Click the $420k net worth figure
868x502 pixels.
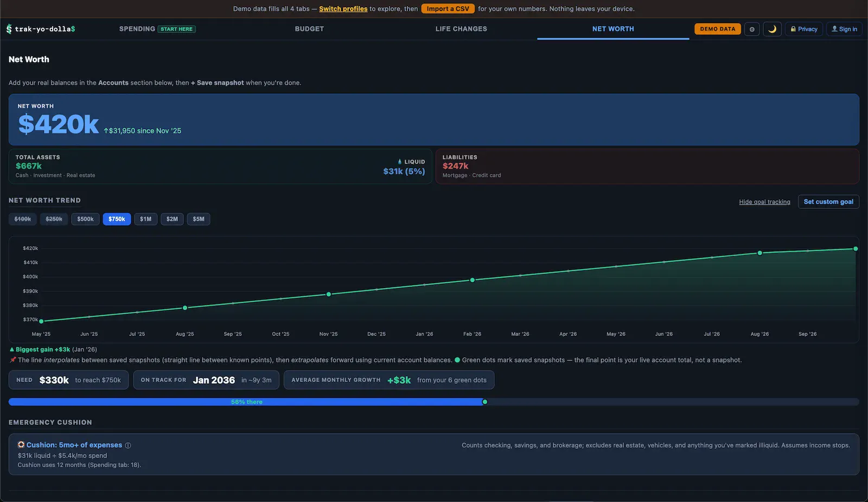pos(59,124)
